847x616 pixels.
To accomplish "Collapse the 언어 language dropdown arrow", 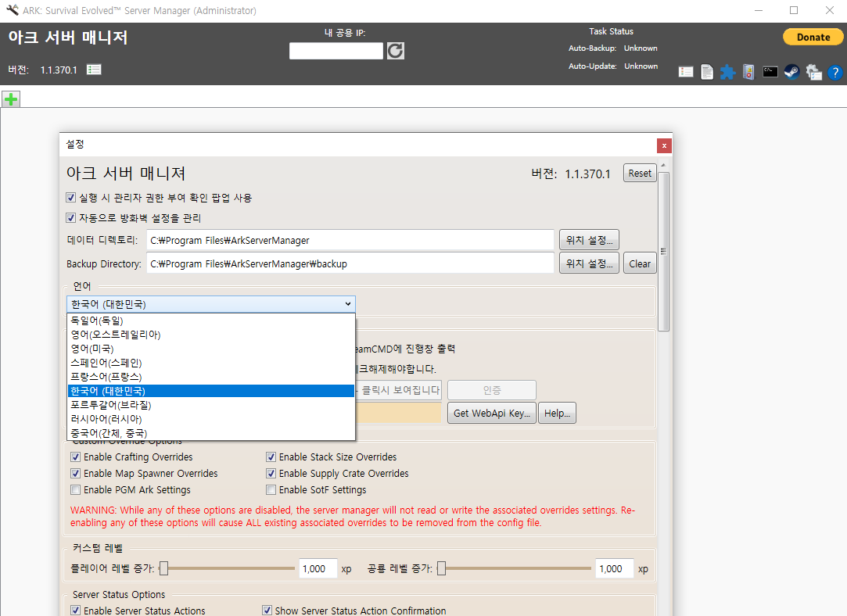I will pyautogui.click(x=348, y=304).
